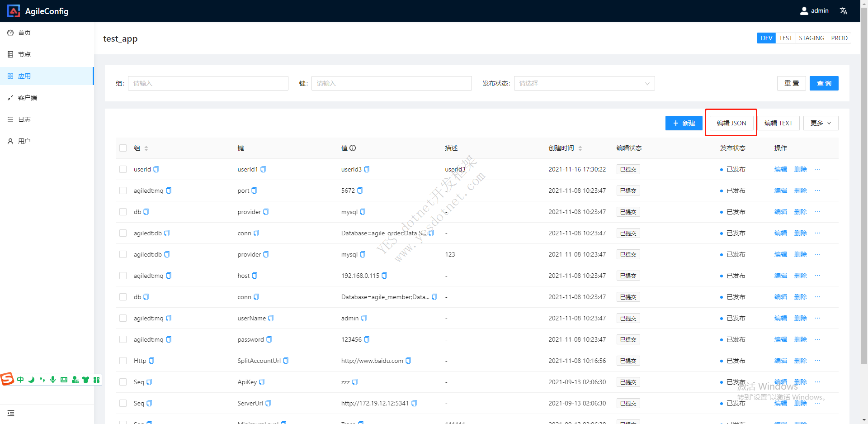This screenshot has height=424, width=868.
Task: Copy the password key
Action: pos(269,339)
